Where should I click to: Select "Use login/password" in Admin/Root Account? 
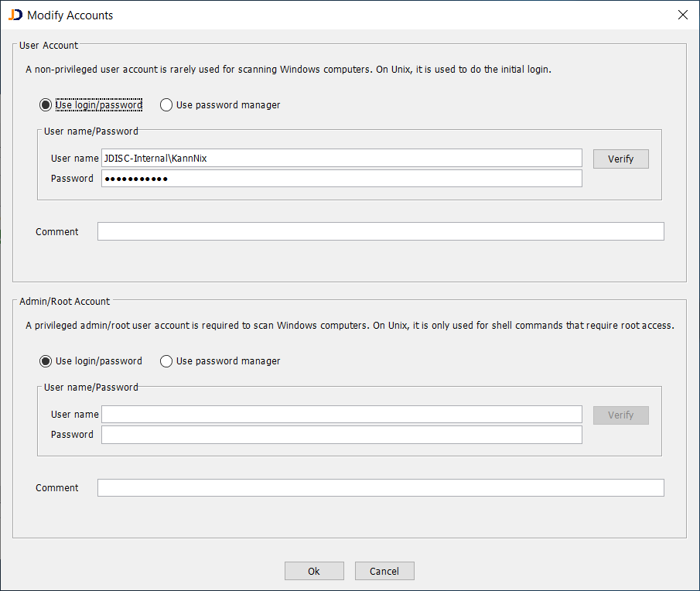click(x=45, y=360)
